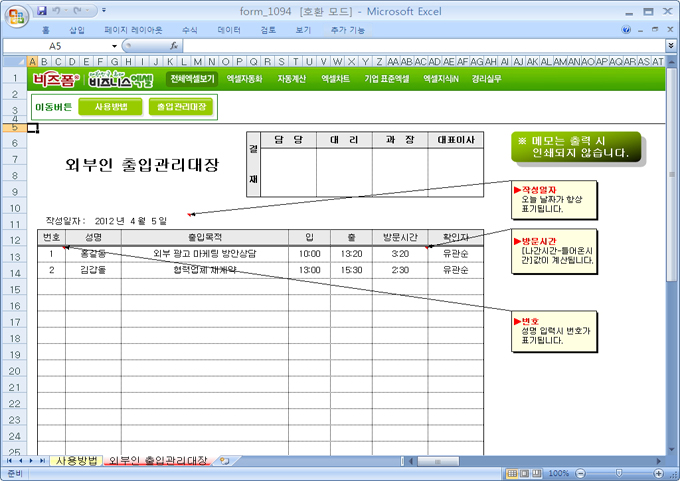
Task: Expand the Name Box dropdown arrow
Action: click(x=114, y=46)
